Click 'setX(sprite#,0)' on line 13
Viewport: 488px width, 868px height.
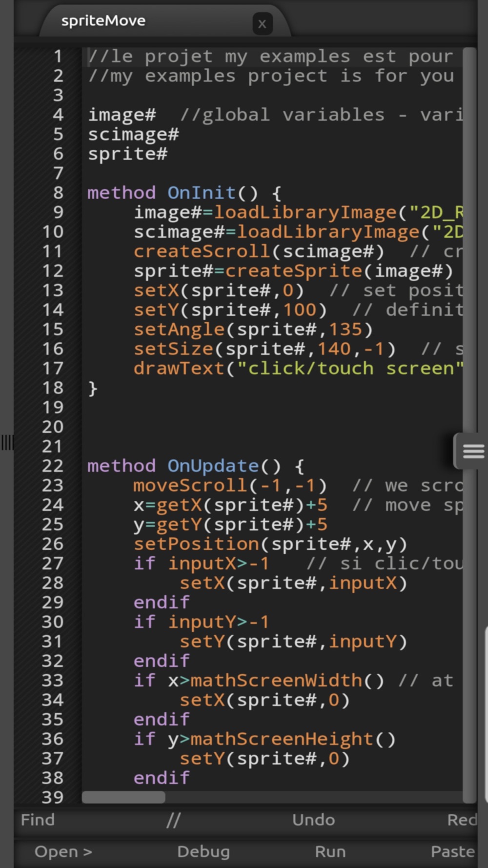pos(219,290)
